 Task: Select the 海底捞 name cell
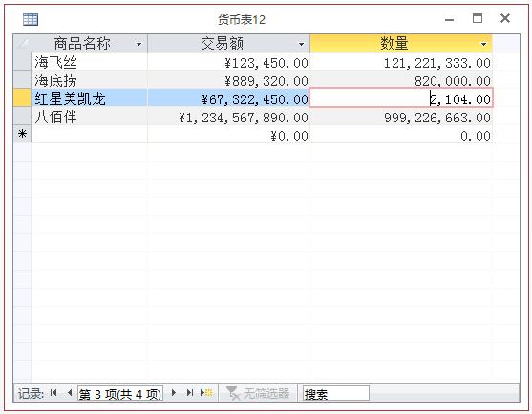coord(89,80)
